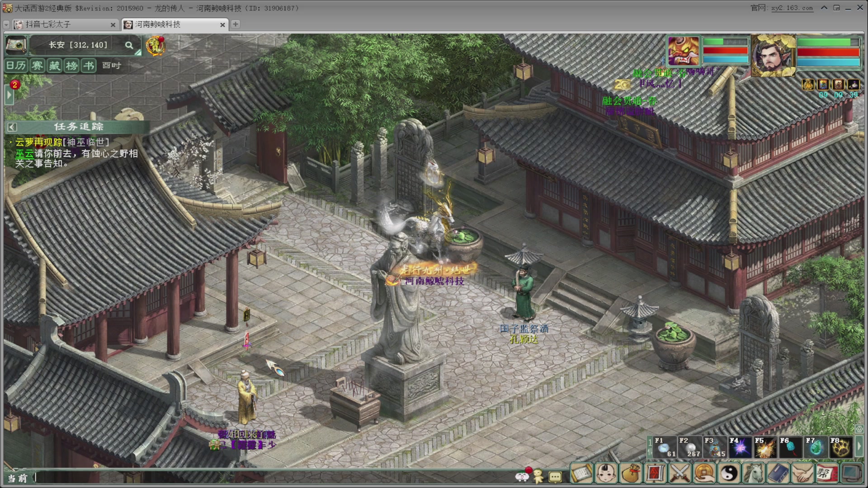Close the 河南鲸唬科技 tab

point(222,25)
